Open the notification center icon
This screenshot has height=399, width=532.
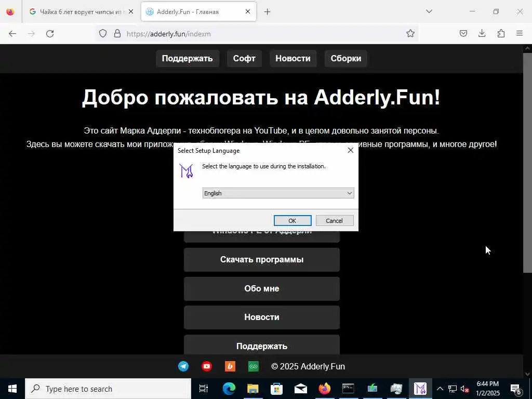[516, 389]
